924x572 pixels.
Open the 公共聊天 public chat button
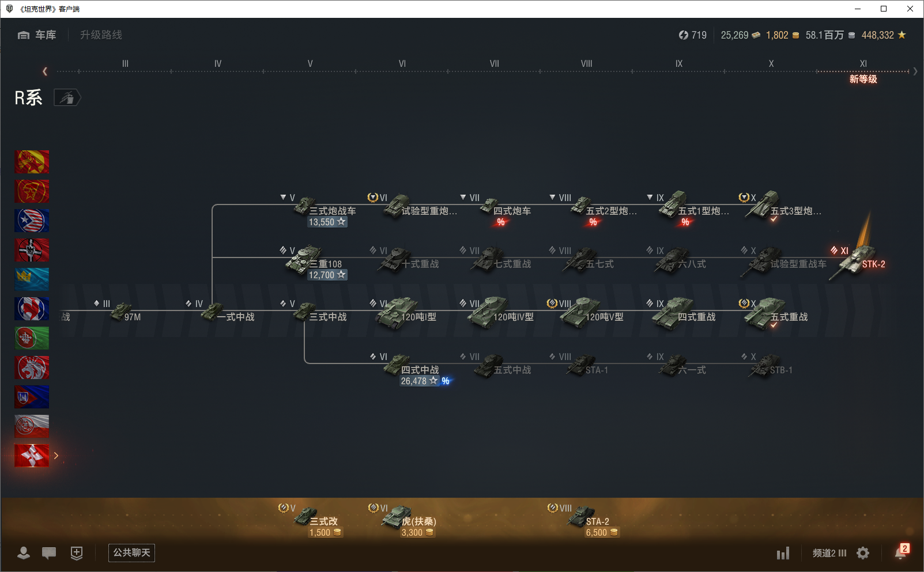point(131,553)
